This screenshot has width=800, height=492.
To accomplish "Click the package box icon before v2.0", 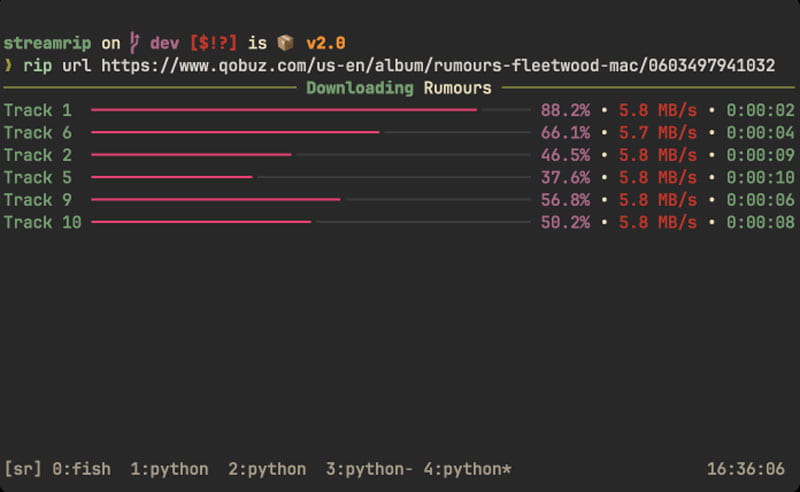I will pos(286,43).
